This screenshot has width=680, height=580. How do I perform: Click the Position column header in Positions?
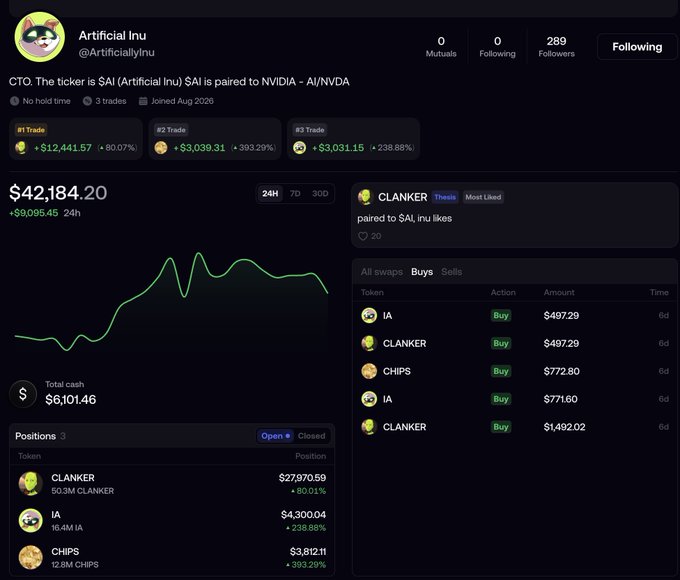click(311, 456)
